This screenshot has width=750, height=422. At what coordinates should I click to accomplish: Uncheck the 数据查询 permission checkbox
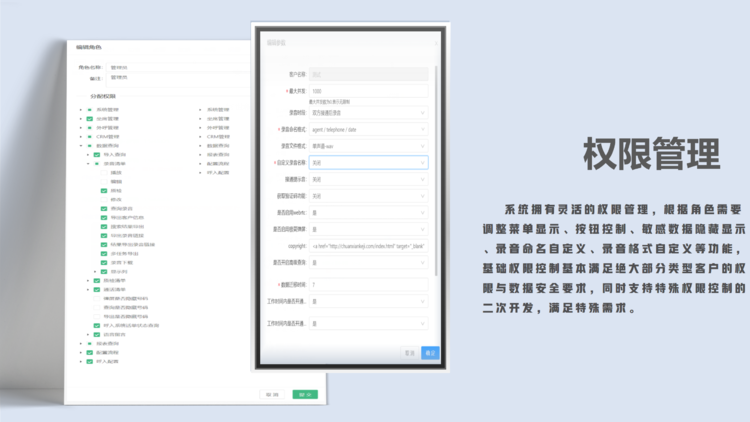pyautogui.click(x=89, y=146)
